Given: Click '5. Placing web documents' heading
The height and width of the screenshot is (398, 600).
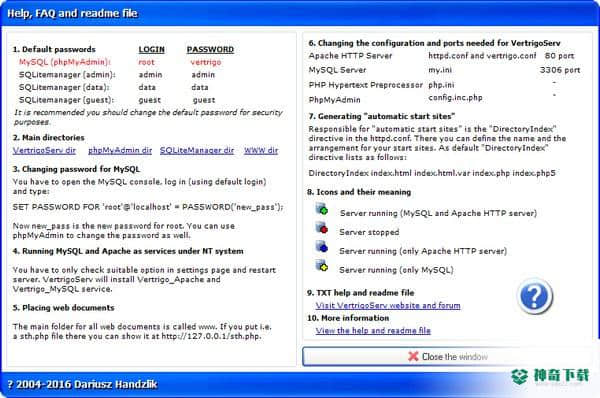Looking at the screenshot, I should [x=64, y=308].
